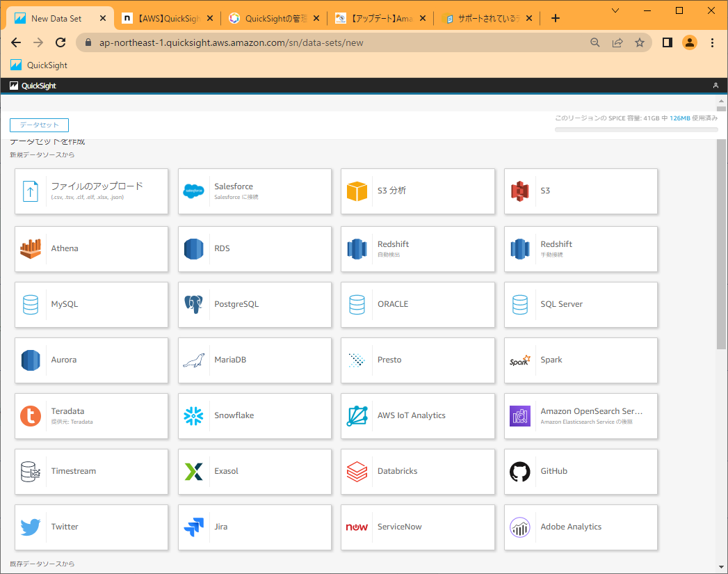728x574 pixels.
Task: Click the 126MB SPICE usage link
Action: click(680, 118)
